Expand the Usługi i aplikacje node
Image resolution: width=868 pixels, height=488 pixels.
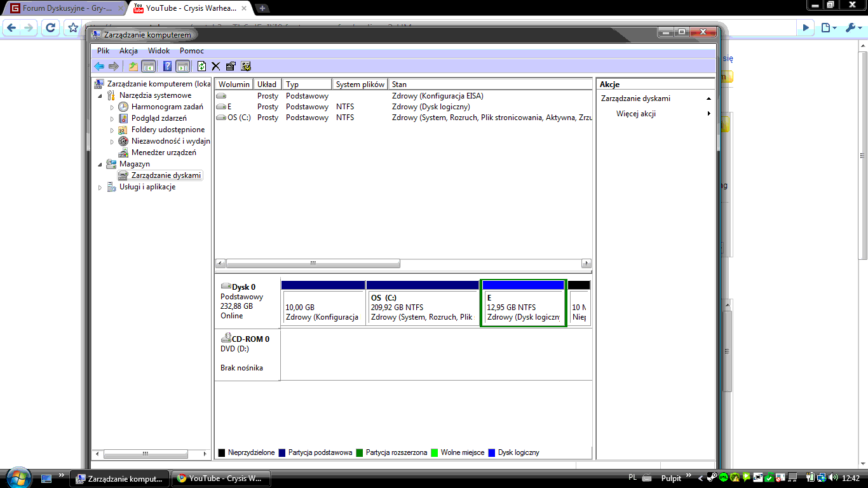pyautogui.click(x=100, y=187)
